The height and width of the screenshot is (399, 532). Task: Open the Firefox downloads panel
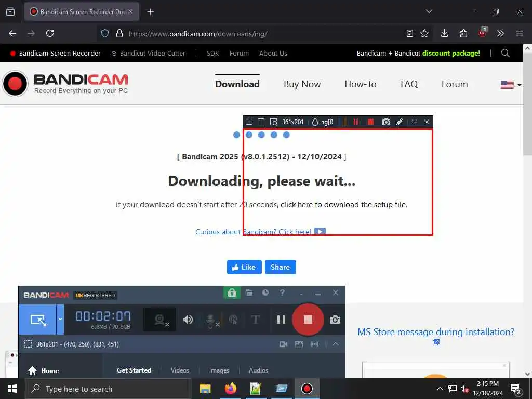(x=444, y=33)
